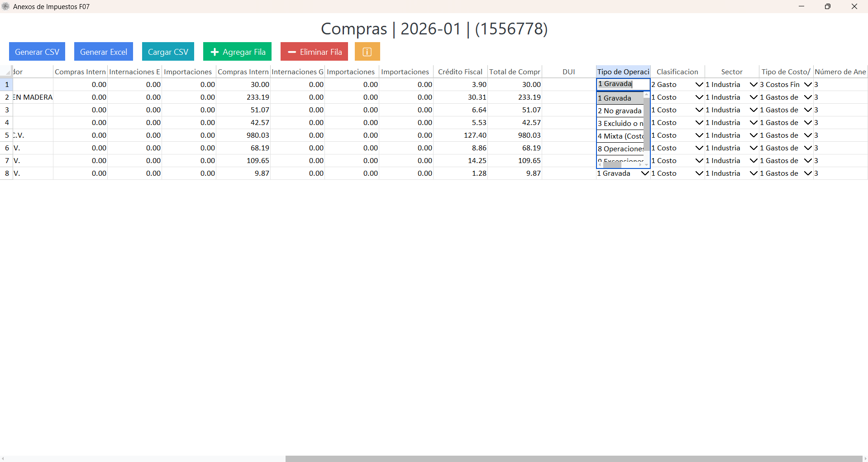Viewport: 868px width, 462px height.
Task: Open Tipo de Costo dropdown '3 Costos Fin'
Action: [808, 85]
